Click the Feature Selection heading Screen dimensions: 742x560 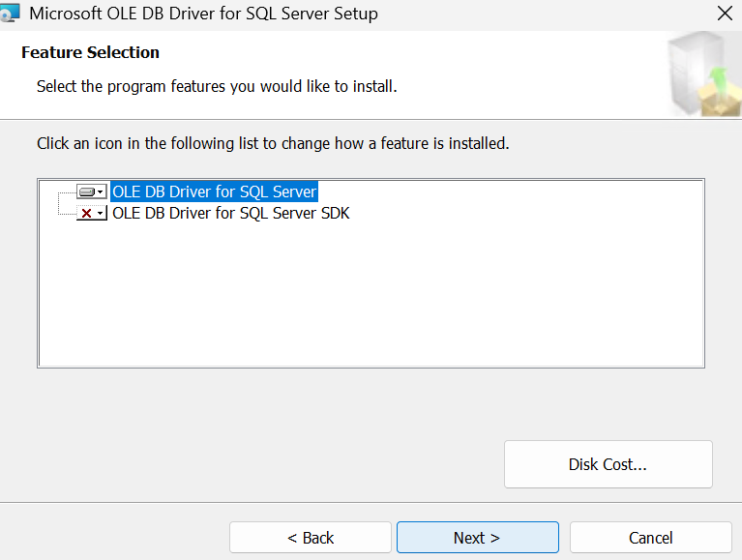click(90, 52)
